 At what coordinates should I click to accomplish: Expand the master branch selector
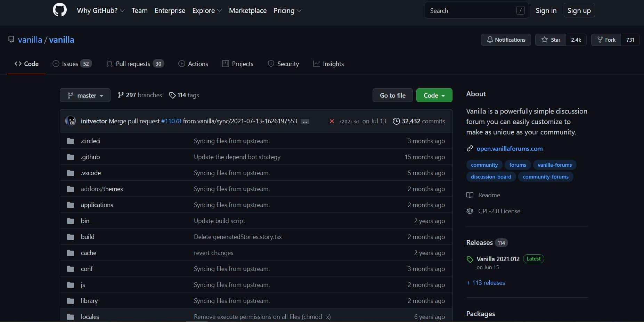click(x=85, y=95)
